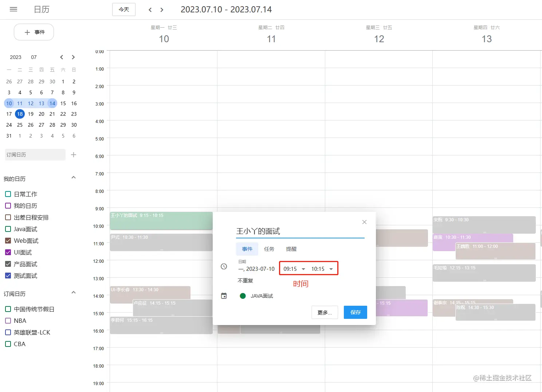This screenshot has height=392, width=542.
Task: Click the clock icon in event popup
Action: [224, 266]
